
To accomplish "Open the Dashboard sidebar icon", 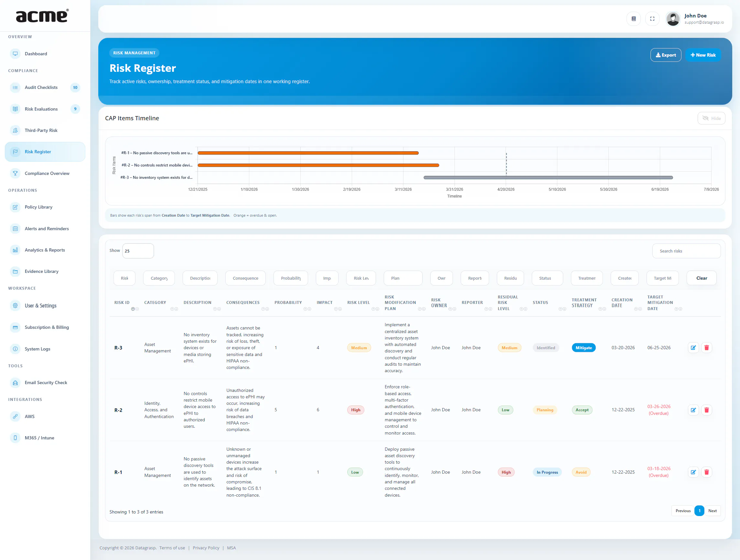I will [15, 54].
